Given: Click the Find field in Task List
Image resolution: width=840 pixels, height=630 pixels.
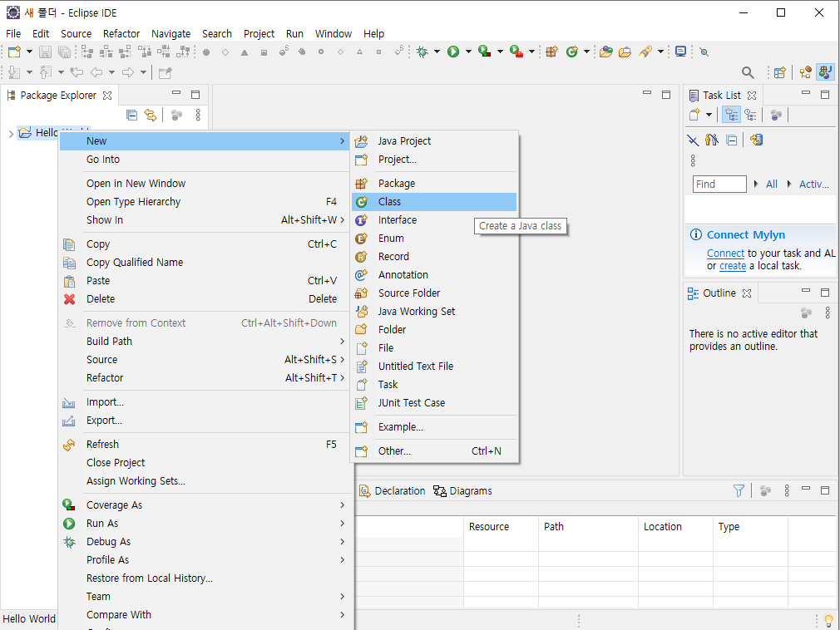Looking at the screenshot, I should tap(719, 185).
